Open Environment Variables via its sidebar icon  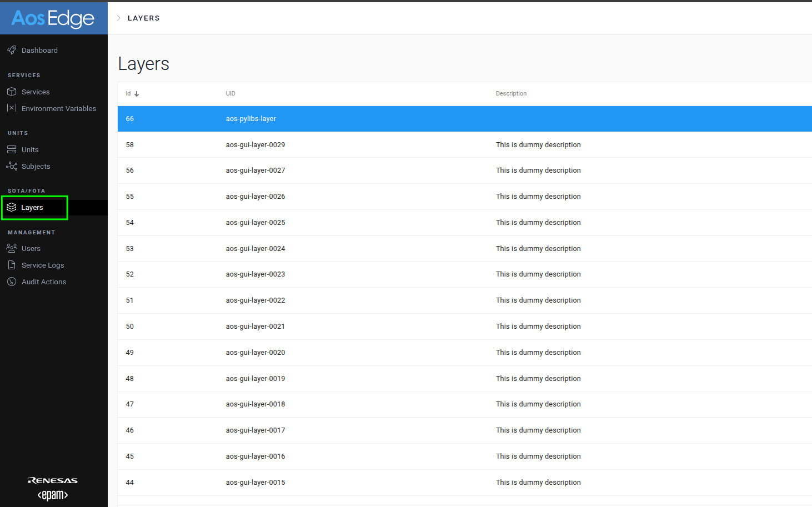[12, 108]
